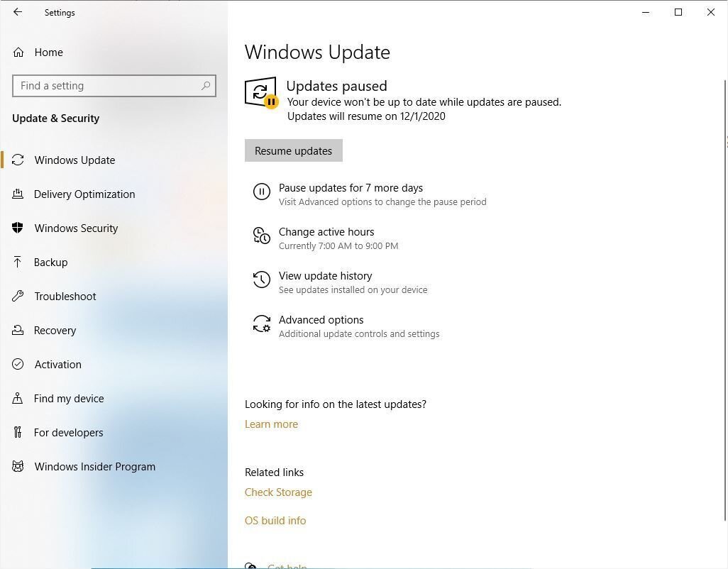Minimize the Settings window

(x=646, y=12)
